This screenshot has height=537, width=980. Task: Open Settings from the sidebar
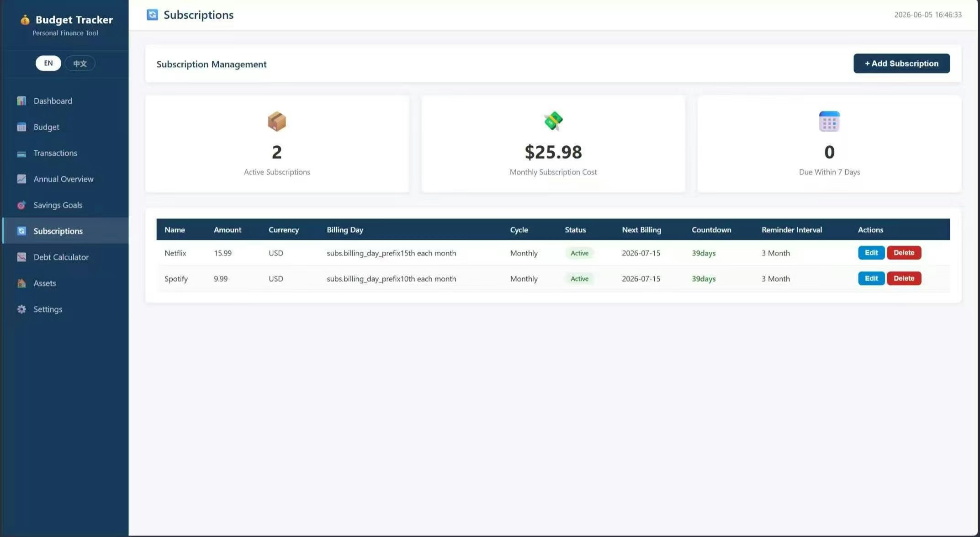pos(66,309)
